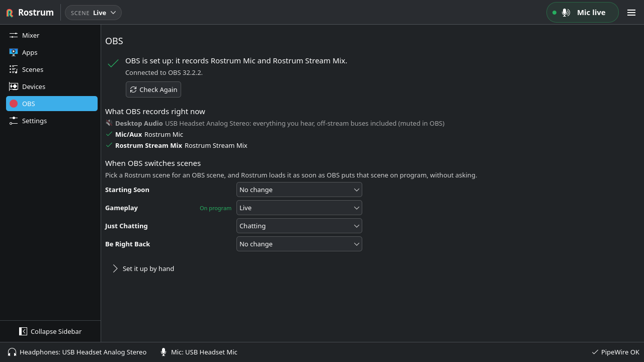Screen dimensions: 644x362
Task: Click the checkmark beside Rostrum Stream Mix
Action: pos(109,145)
